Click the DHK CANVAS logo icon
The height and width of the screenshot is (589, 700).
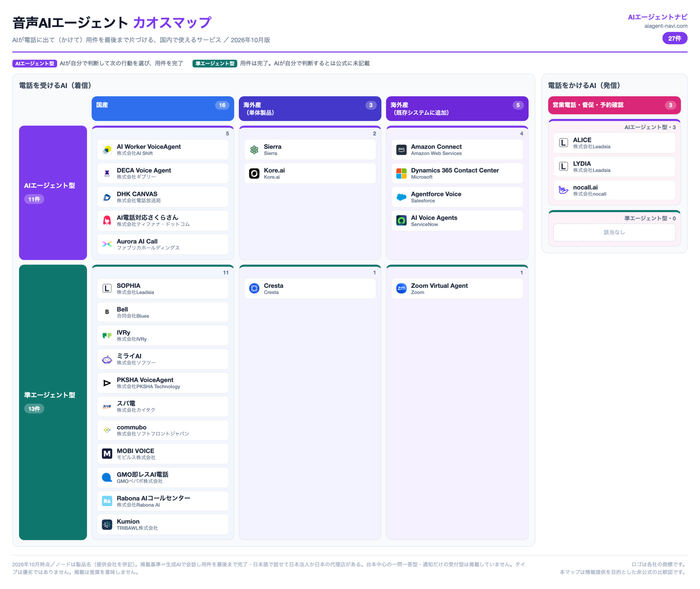(x=107, y=197)
